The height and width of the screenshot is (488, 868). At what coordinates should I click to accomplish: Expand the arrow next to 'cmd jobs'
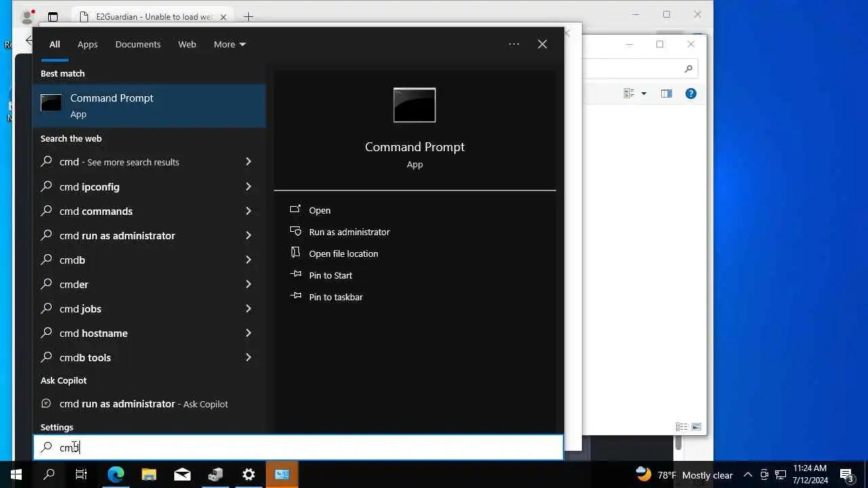[x=248, y=308]
